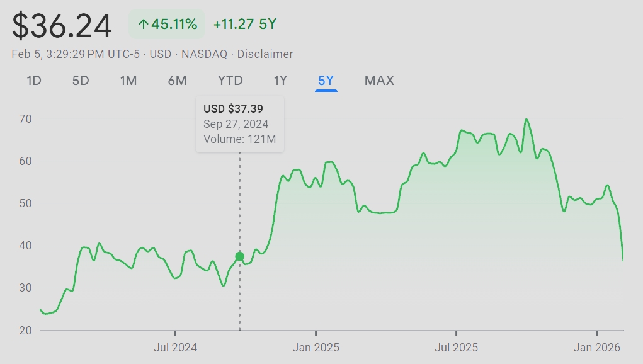The width and height of the screenshot is (643, 364).
Task: Click the Jul 2024 axis label
Action: tap(175, 347)
